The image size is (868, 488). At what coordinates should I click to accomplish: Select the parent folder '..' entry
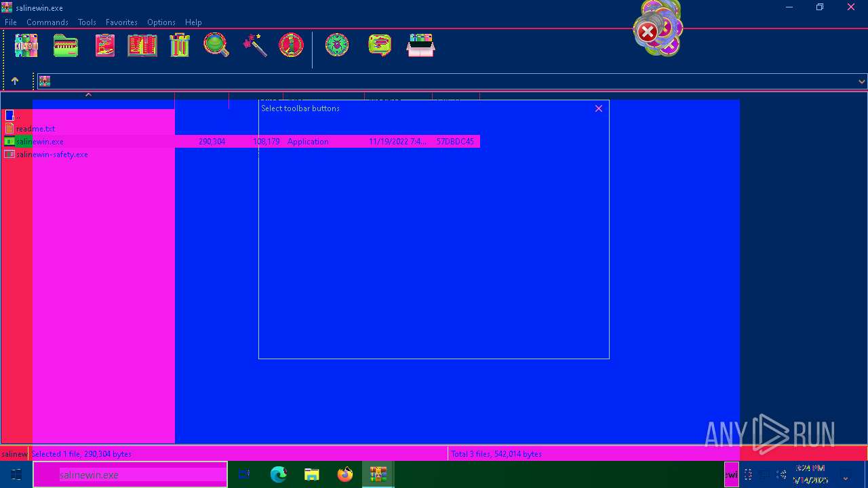12,116
